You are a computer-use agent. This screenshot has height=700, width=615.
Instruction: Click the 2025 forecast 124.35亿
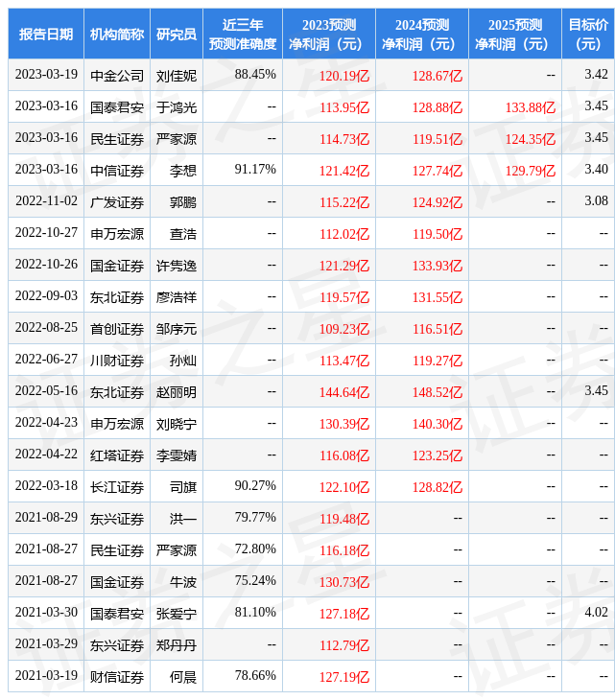(x=531, y=139)
